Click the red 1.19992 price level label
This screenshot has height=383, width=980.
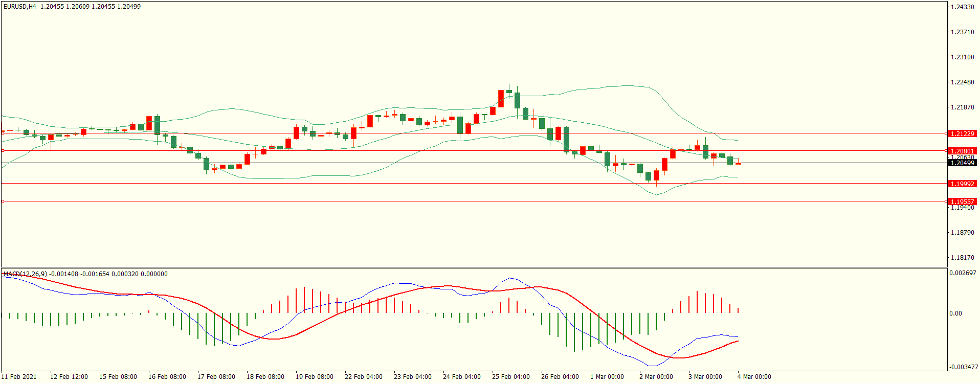[x=962, y=184]
